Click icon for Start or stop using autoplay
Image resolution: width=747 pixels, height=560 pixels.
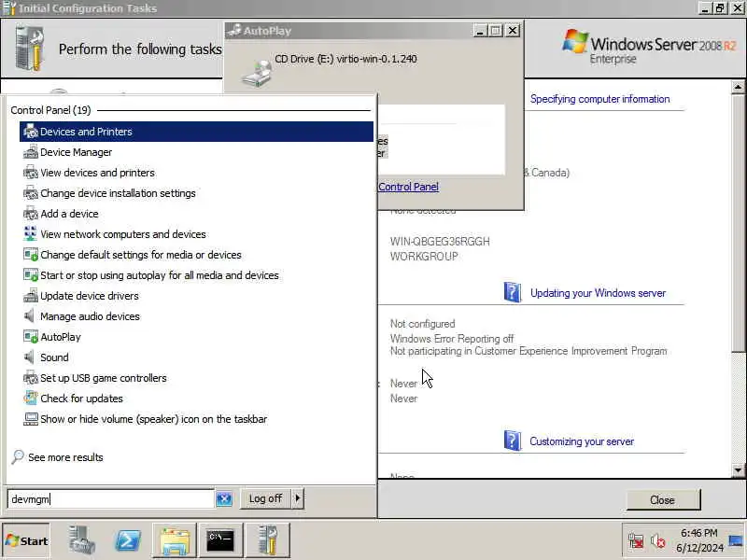pos(31,274)
